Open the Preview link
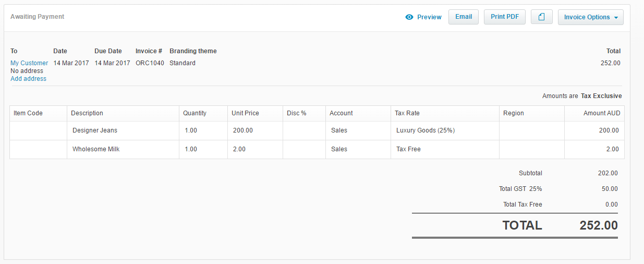644x264 pixels. tap(429, 17)
